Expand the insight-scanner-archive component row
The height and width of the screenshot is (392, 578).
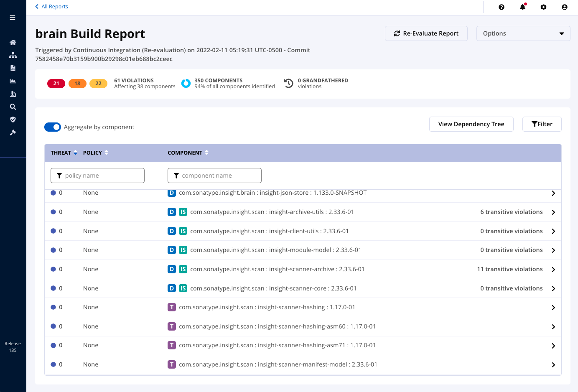553,269
